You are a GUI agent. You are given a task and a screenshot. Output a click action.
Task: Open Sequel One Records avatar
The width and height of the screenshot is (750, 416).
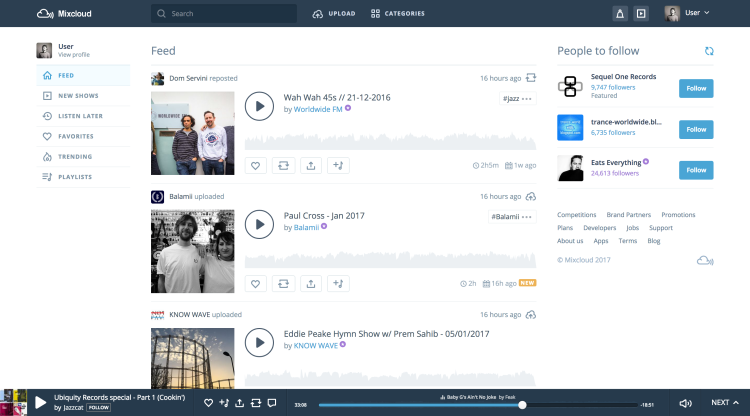[570, 87]
